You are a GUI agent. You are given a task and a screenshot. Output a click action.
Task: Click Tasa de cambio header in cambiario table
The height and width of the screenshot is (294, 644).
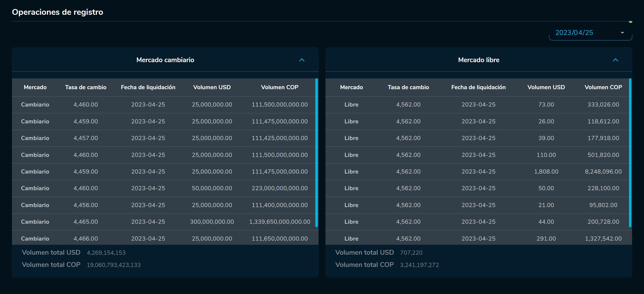tap(86, 87)
